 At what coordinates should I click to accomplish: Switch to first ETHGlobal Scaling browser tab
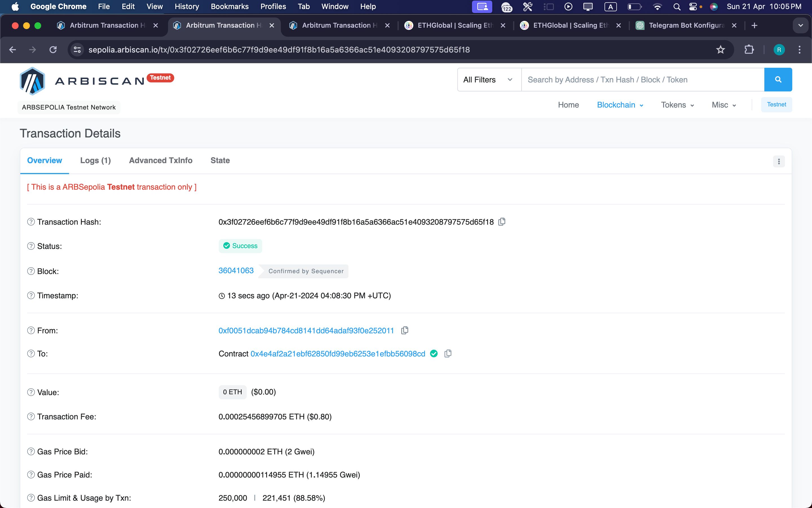tap(455, 25)
